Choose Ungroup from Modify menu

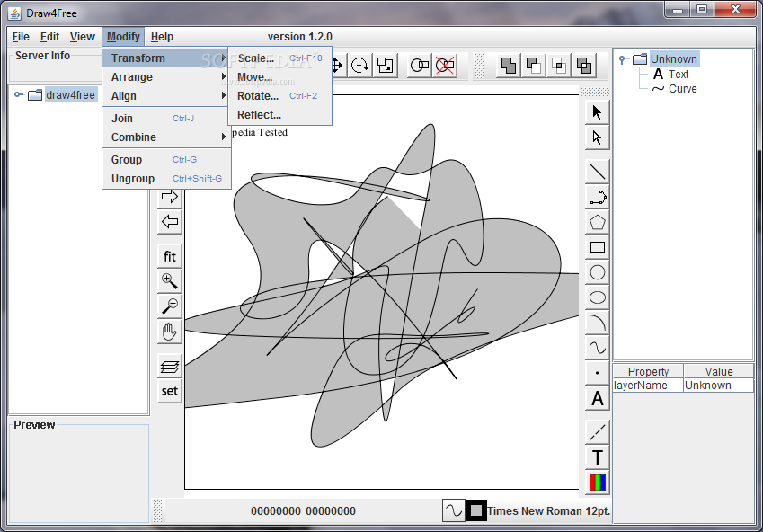(x=165, y=179)
